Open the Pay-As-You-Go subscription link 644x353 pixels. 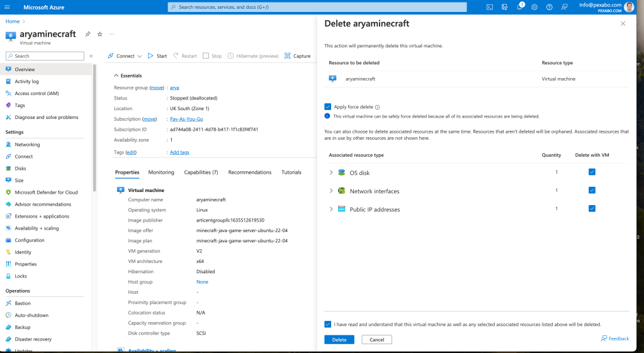[x=186, y=119]
